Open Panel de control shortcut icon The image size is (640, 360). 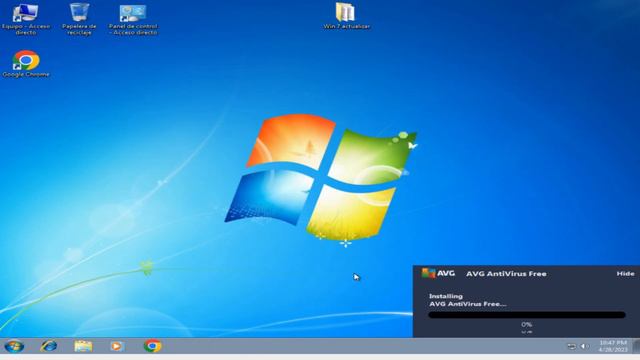click(x=133, y=19)
